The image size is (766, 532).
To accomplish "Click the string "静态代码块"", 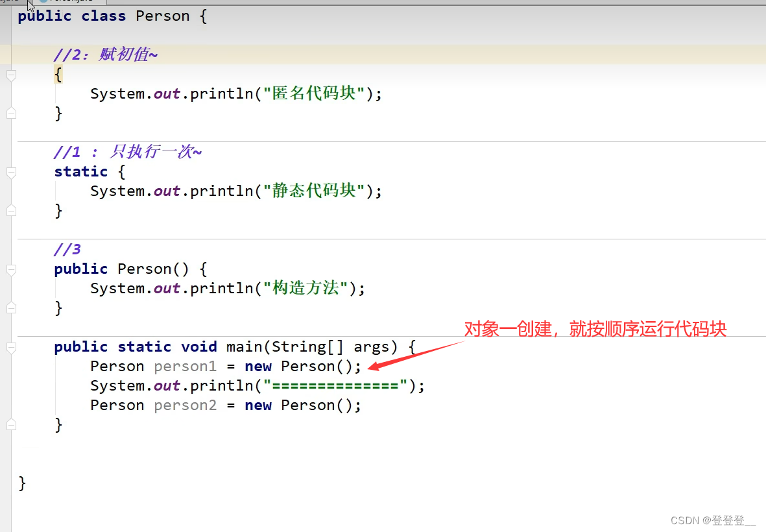I will pyautogui.click(x=314, y=191).
